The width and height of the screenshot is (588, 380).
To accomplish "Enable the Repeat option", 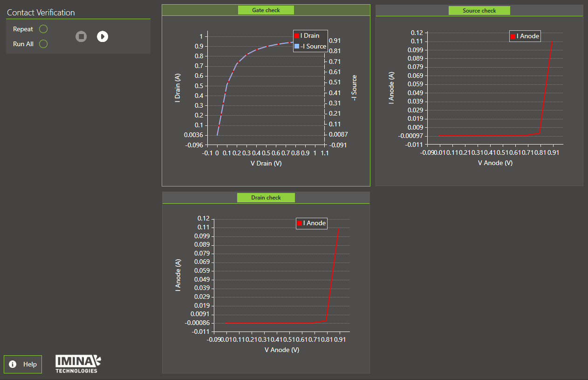I will [x=43, y=29].
